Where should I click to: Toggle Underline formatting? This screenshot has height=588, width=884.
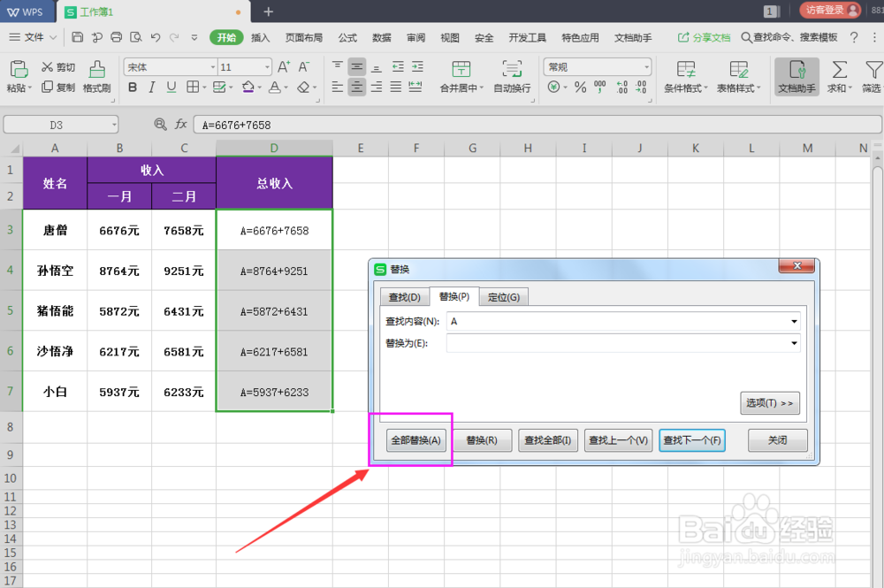pyautogui.click(x=171, y=87)
